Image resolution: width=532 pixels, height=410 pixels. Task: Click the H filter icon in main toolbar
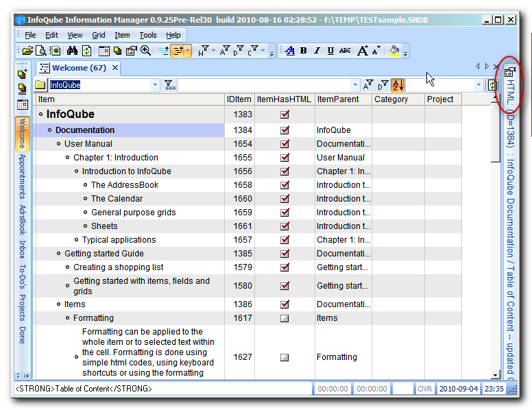[x=203, y=51]
